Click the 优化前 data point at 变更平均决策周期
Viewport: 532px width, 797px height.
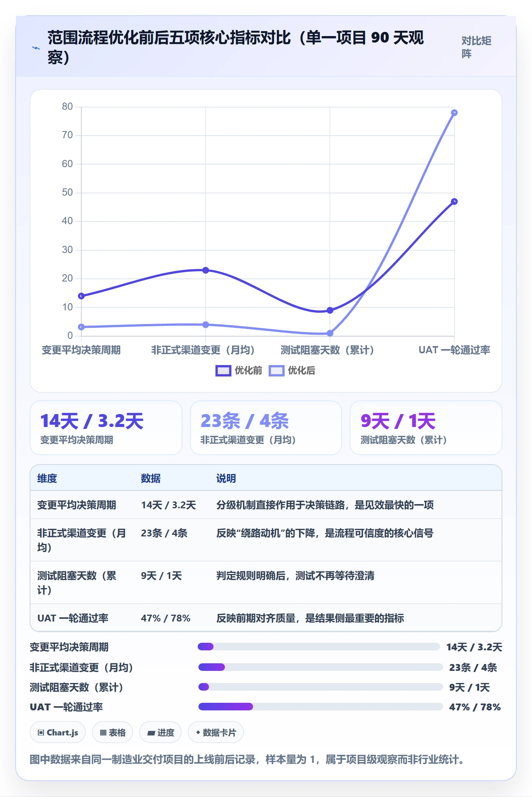point(81,296)
